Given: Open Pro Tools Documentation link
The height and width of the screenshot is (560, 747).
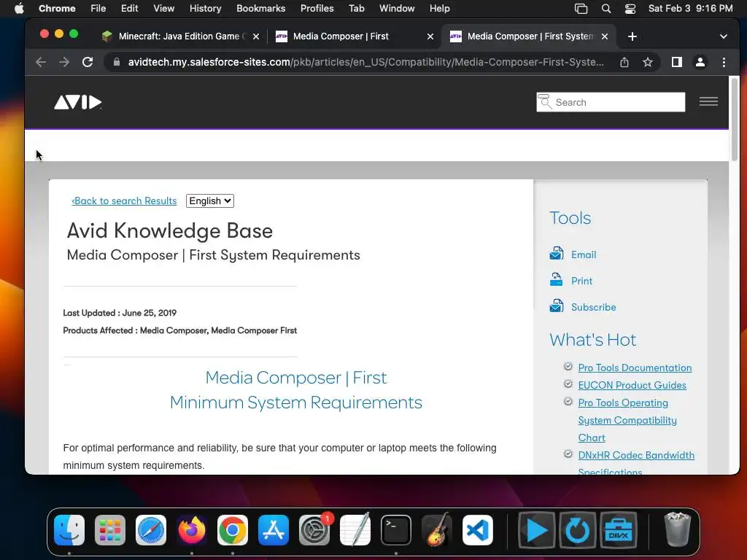Looking at the screenshot, I should pyautogui.click(x=635, y=367).
